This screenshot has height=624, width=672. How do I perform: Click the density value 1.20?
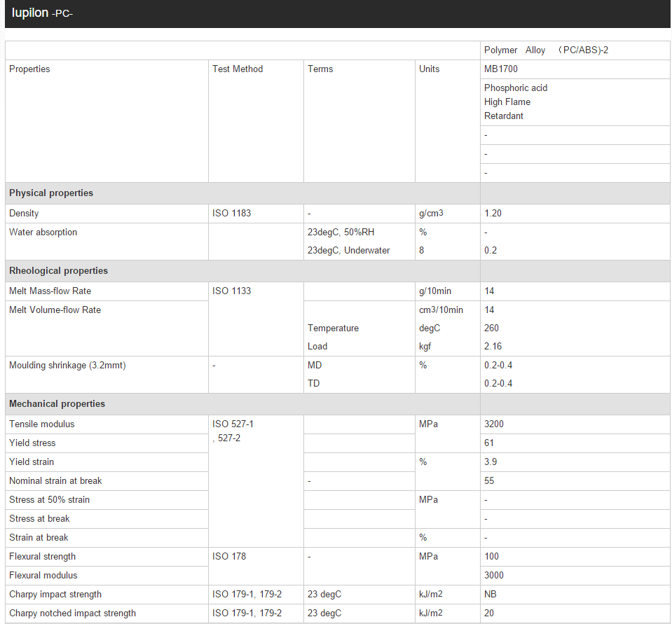(493, 214)
